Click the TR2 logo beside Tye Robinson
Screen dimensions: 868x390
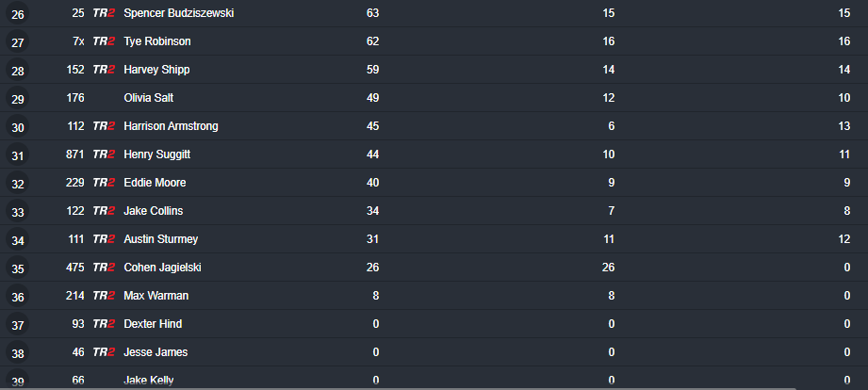point(104,41)
